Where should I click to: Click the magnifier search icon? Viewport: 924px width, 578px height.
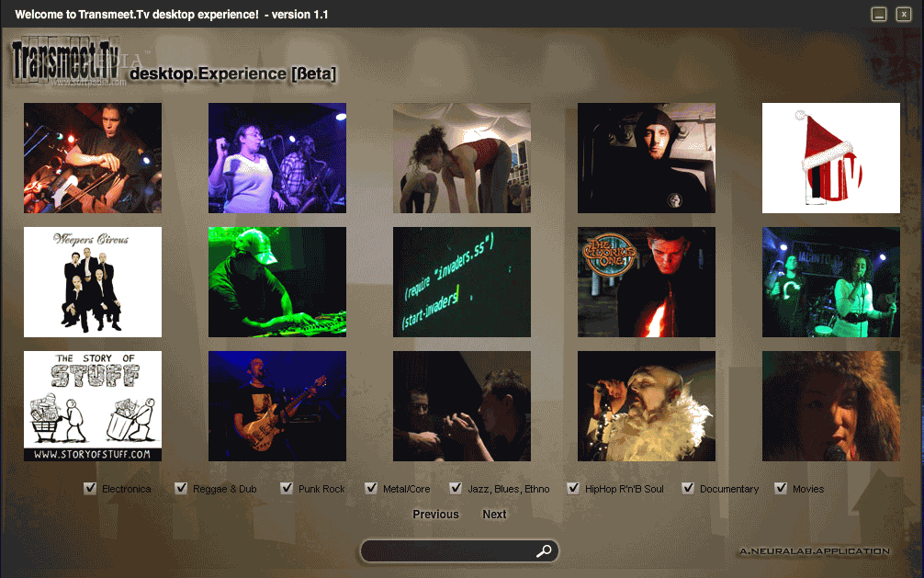[x=544, y=550]
